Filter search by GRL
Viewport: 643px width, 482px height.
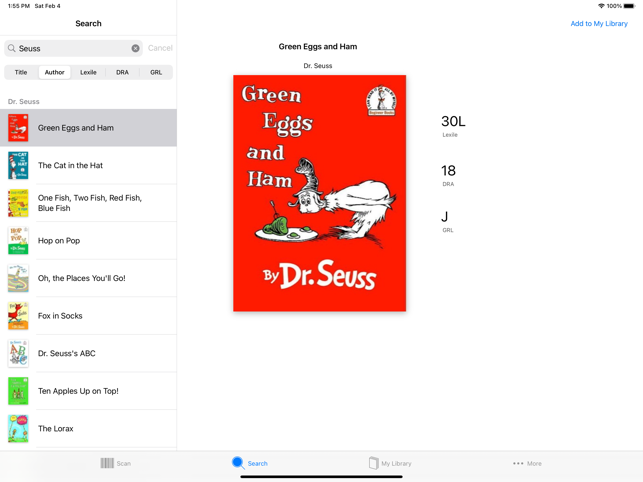click(156, 72)
